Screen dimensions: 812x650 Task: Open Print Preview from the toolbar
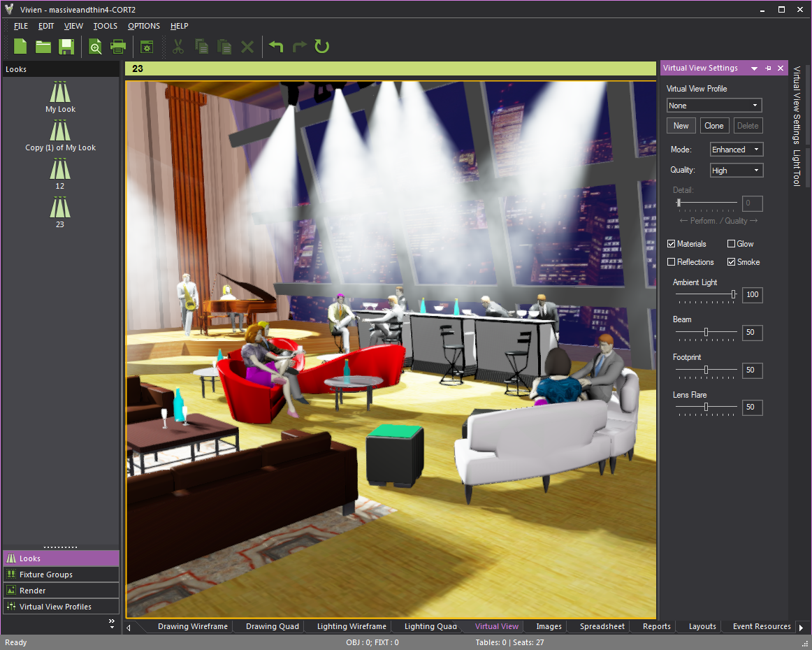[95, 47]
